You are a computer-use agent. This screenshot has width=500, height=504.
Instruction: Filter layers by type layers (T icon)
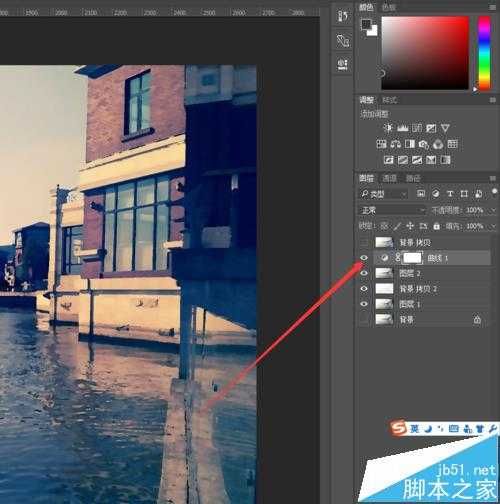click(x=450, y=194)
